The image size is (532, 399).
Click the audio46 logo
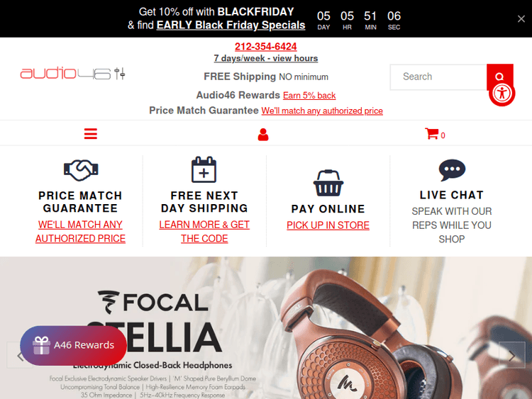coord(72,73)
